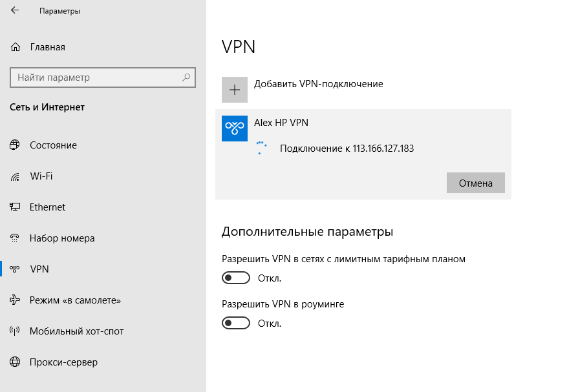578x392 pixels.
Task: Open the Status globe icon in sidebar
Action: point(15,145)
